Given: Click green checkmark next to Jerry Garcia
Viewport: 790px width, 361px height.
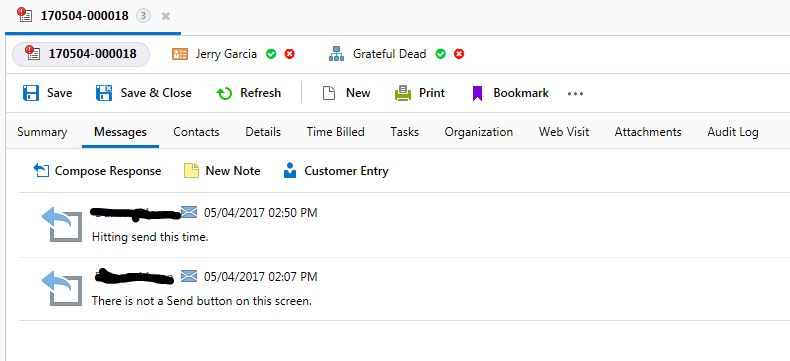Looking at the screenshot, I should [x=271, y=54].
